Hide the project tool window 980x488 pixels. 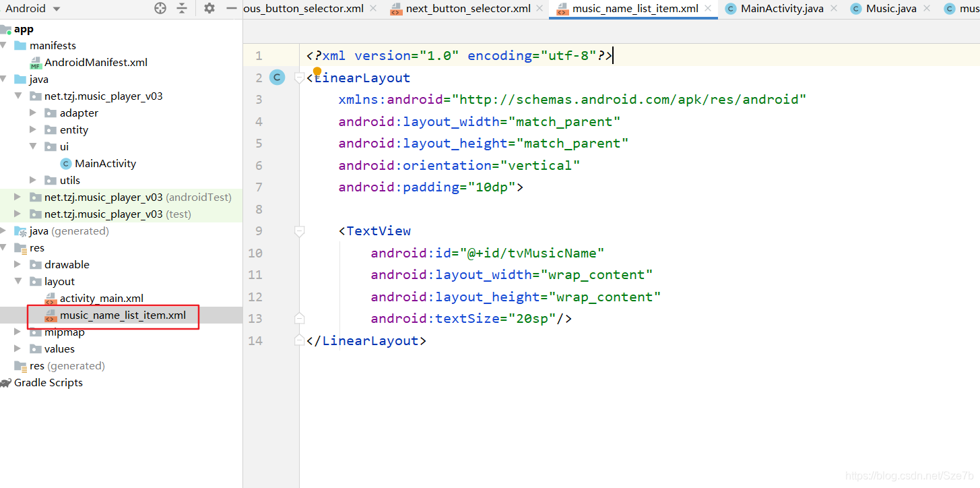231,8
